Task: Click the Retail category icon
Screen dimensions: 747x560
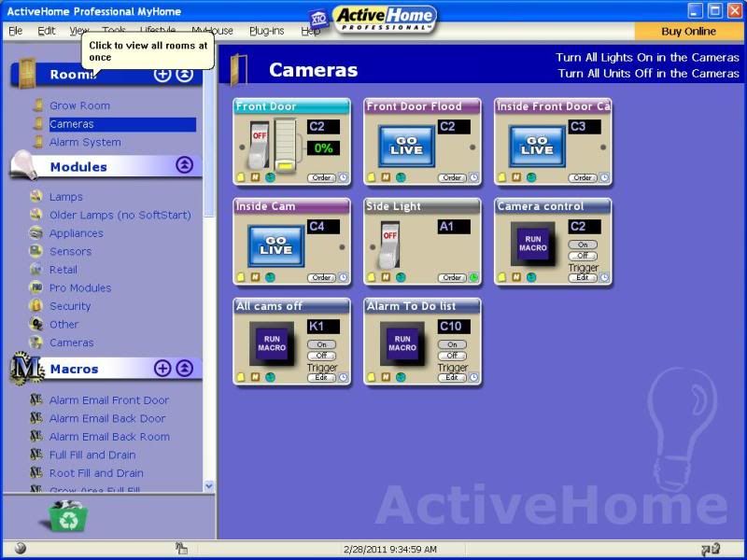Action: 35,270
